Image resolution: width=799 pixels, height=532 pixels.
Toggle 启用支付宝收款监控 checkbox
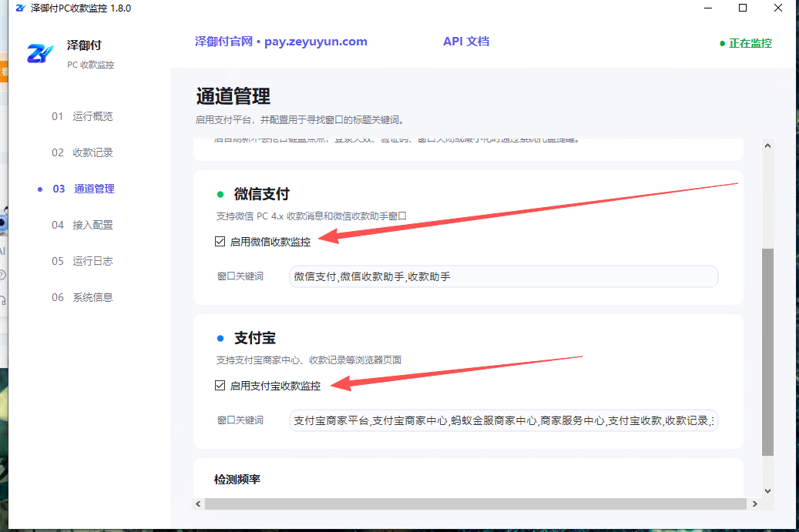(x=220, y=386)
